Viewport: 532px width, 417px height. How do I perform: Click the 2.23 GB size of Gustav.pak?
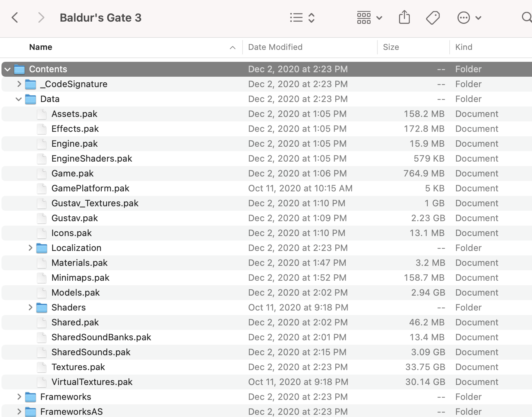pos(428,218)
